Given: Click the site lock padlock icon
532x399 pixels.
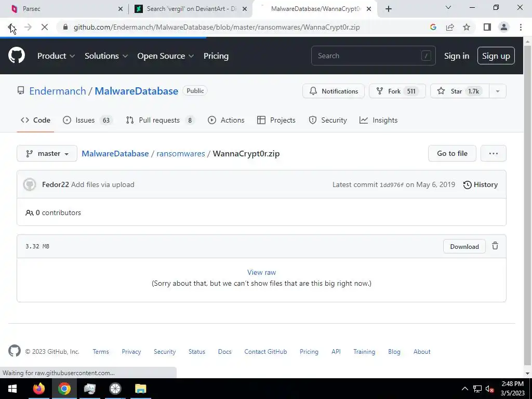Looking at the screenshot, I should (65, 27).
